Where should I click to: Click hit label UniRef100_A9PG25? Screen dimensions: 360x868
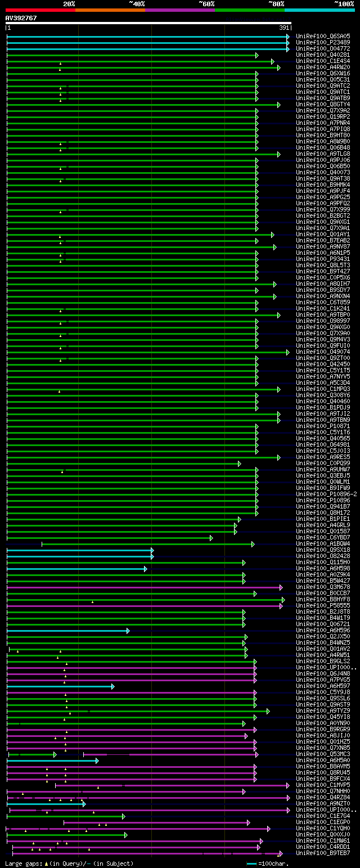point(323,197)
